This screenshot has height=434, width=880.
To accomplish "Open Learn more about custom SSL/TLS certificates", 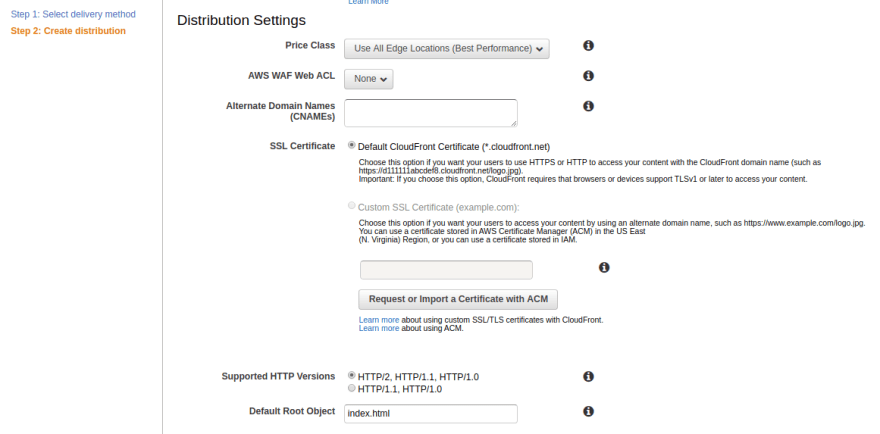I will click(x=379, y=320).
